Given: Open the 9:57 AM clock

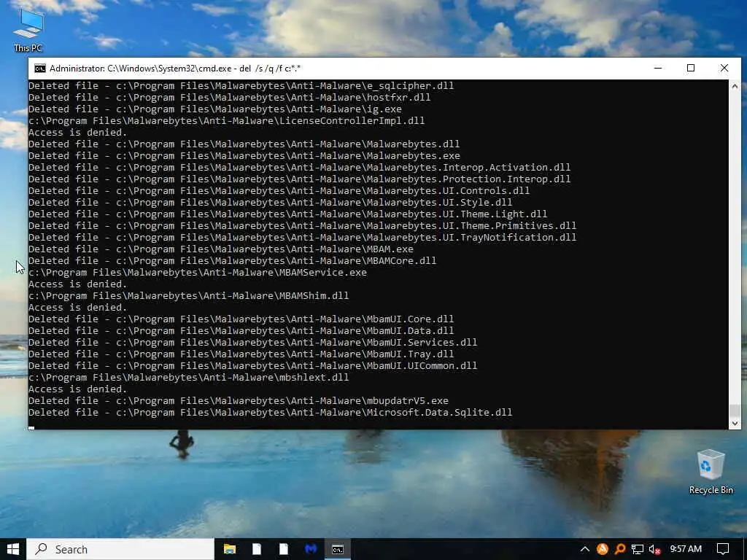Looking at the screenshot, I should point(686,549).
